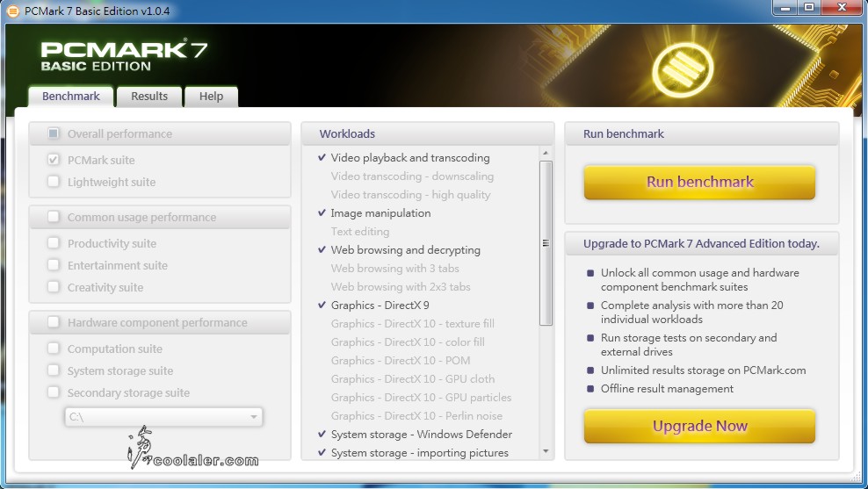Switch to the Benchmark tab

click(71, 97)
